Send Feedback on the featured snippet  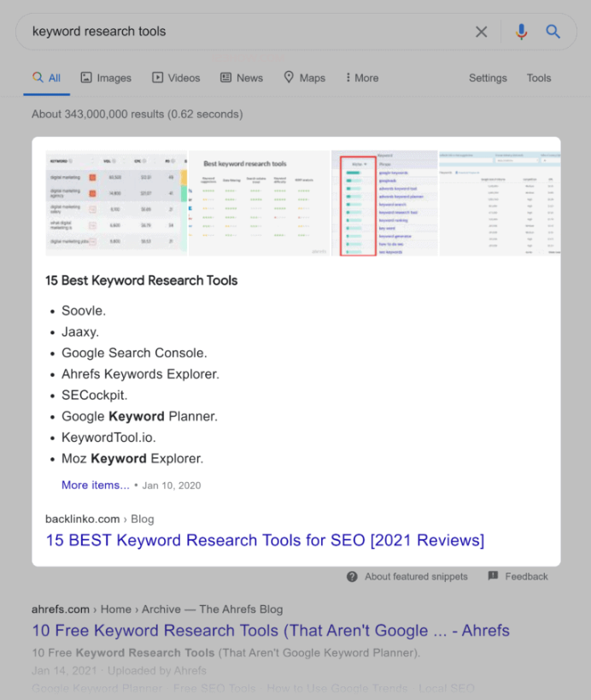tap(518, 577)
